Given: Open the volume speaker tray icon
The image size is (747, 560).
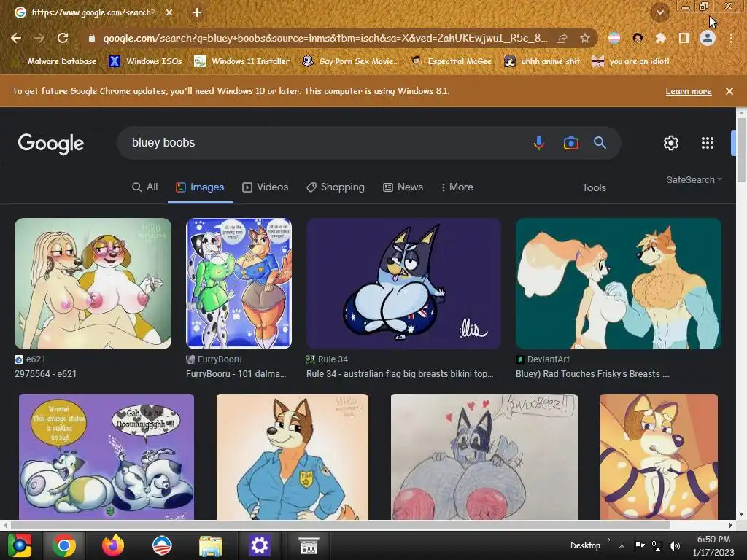Looking at the screenshot, I should pos(675,545).
